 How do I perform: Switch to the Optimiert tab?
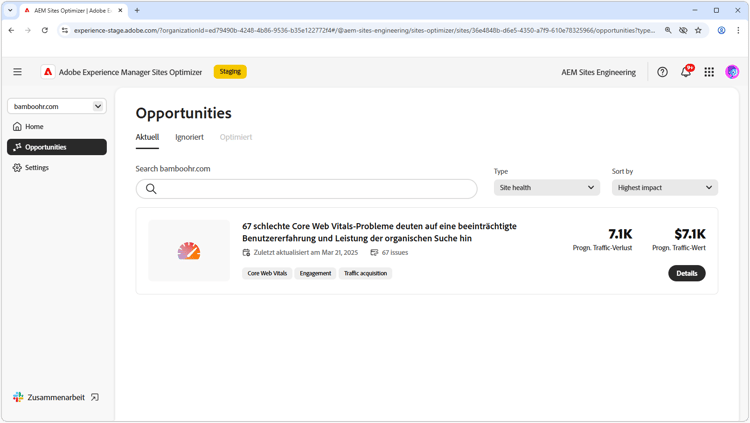tap(236, 137)
